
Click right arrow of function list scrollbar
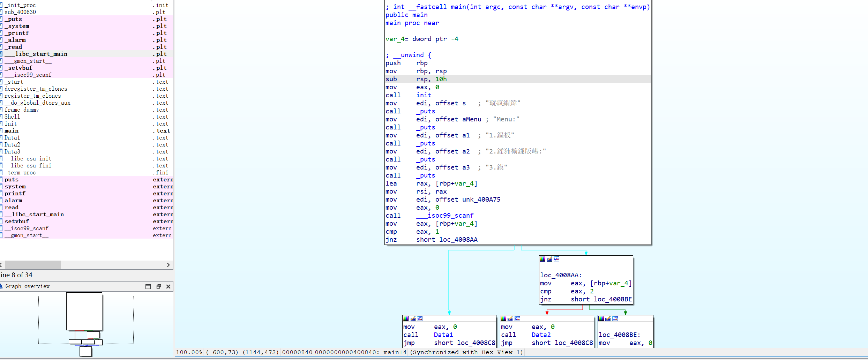[x=169, y=265]
